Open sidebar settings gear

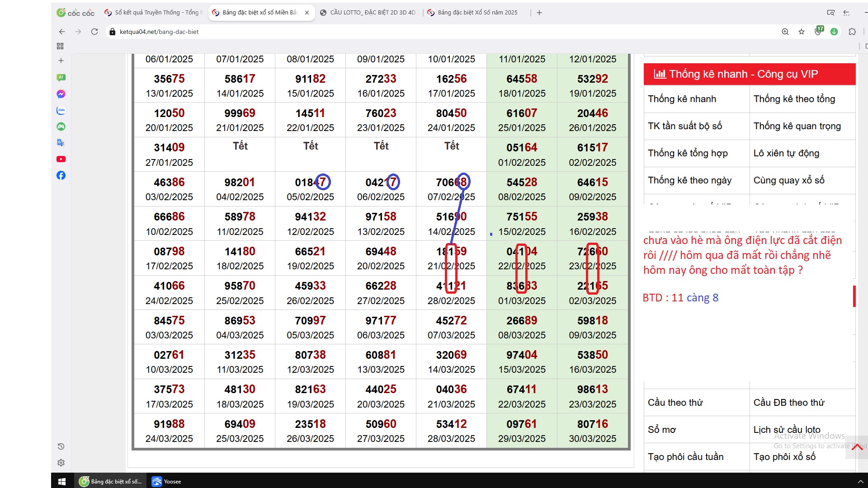[x=61, y=463]
